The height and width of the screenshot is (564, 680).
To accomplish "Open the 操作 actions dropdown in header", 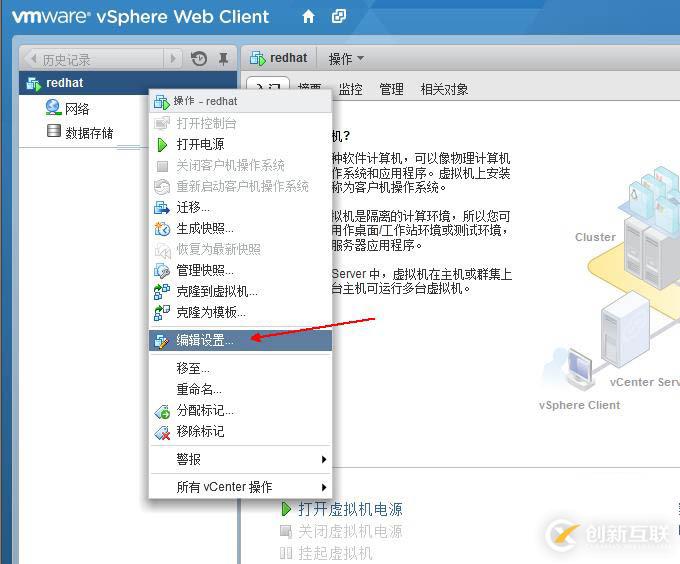I will [x=346, y=59].
